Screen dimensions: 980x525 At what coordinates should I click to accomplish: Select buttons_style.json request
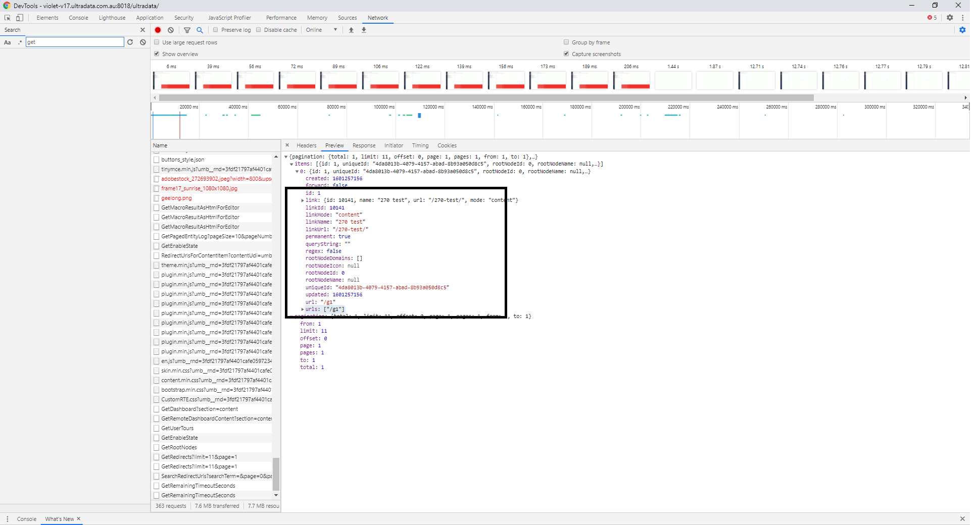click(212, 160)
